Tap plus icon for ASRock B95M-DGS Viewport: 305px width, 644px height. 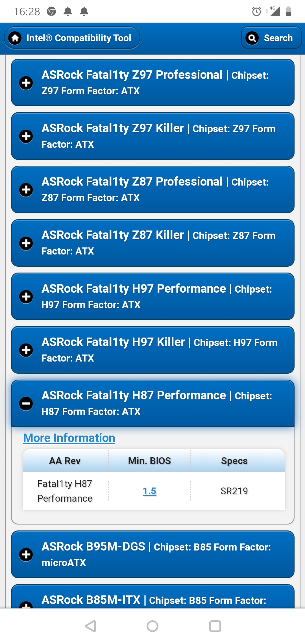click(x=26, y=554)
